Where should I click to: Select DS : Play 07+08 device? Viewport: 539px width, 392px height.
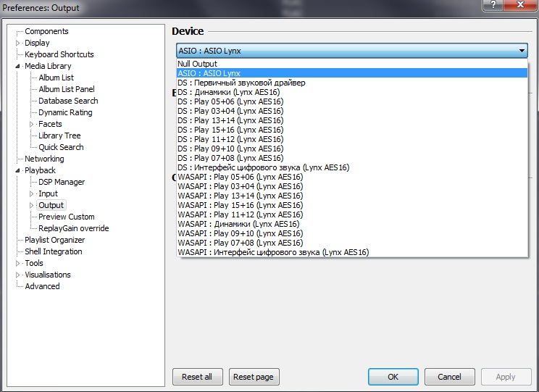(x=352, y=158)
